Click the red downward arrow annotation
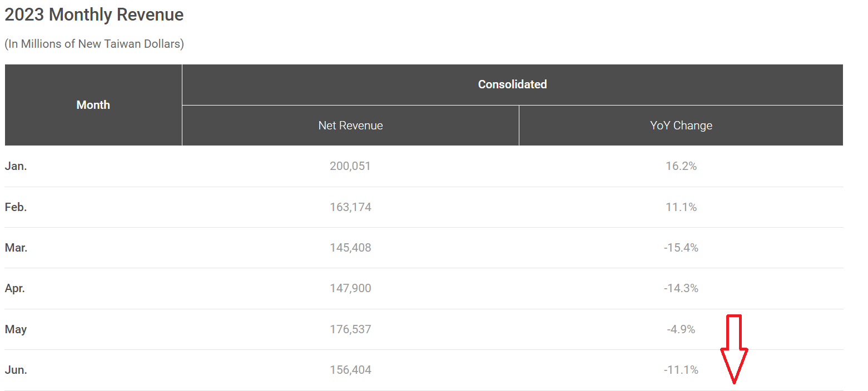Viewport: 868px width, 391px height. point(734,350)
